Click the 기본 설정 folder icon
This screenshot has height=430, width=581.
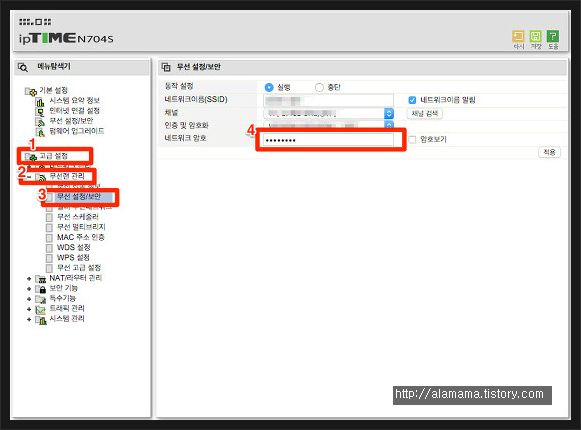click(30, 91)
